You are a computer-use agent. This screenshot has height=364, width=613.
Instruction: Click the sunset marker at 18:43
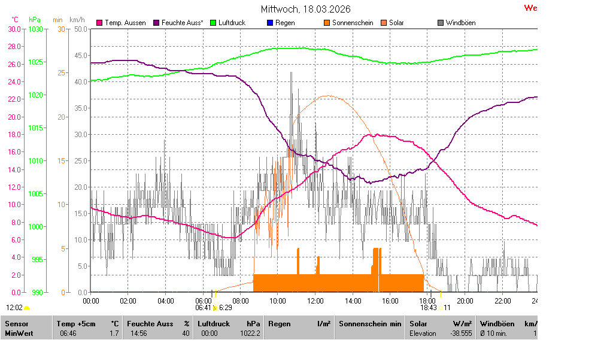(441, 293)
